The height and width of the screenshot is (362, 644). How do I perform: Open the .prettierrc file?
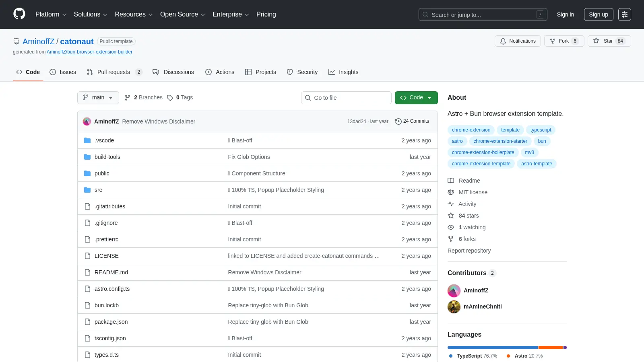tap(106, 239)
